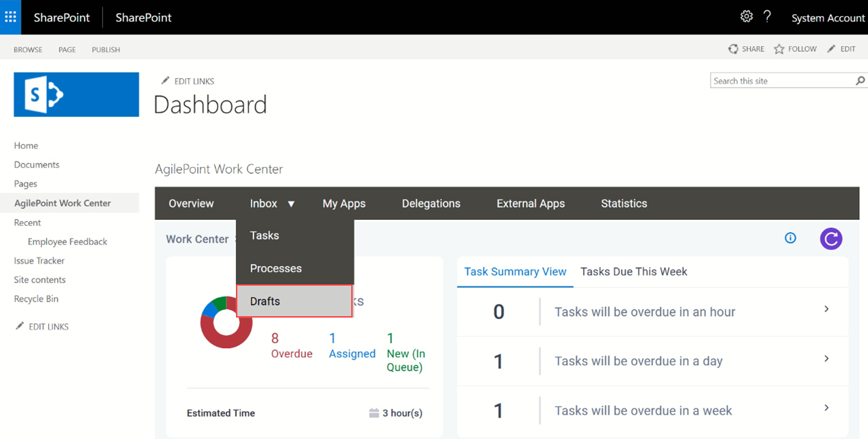Image resolution: width=868 pixels, height=439 pixels.
Task: Click the FOLLOW text in ribbon
Action: coord(802,49)
